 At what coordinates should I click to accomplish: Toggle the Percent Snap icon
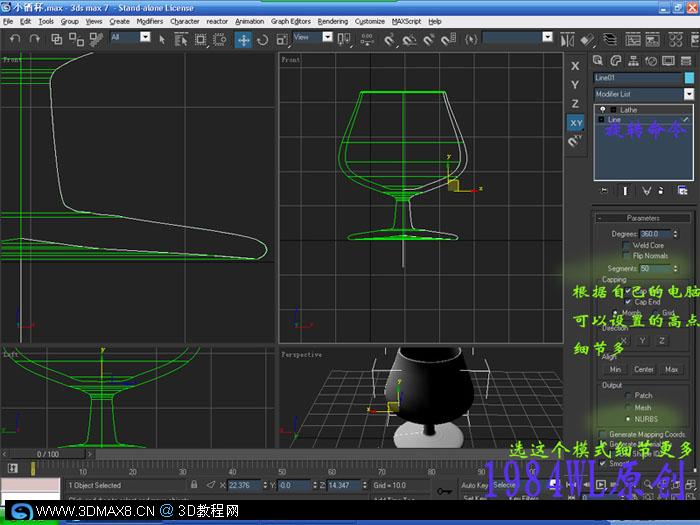(428, 40)
